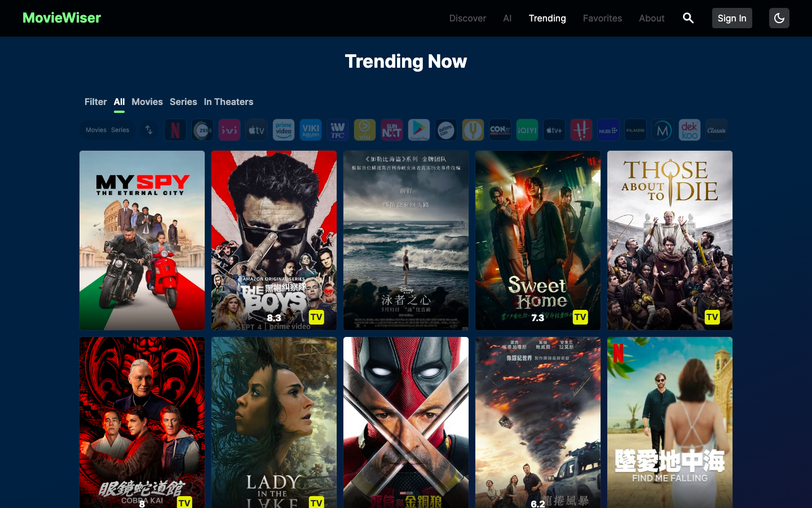Switch to the Series filter tab
Image resolution: width=812 pixels, height=508 pixels.
183,102
